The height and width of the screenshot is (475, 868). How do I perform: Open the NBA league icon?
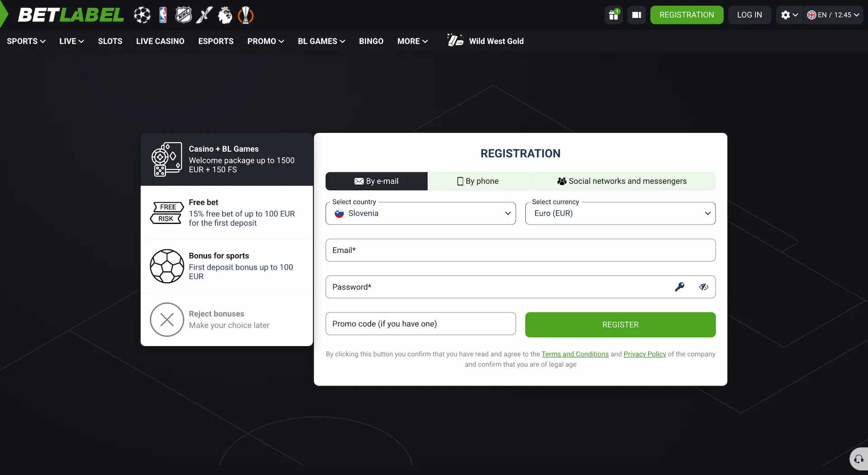(163, 15)
